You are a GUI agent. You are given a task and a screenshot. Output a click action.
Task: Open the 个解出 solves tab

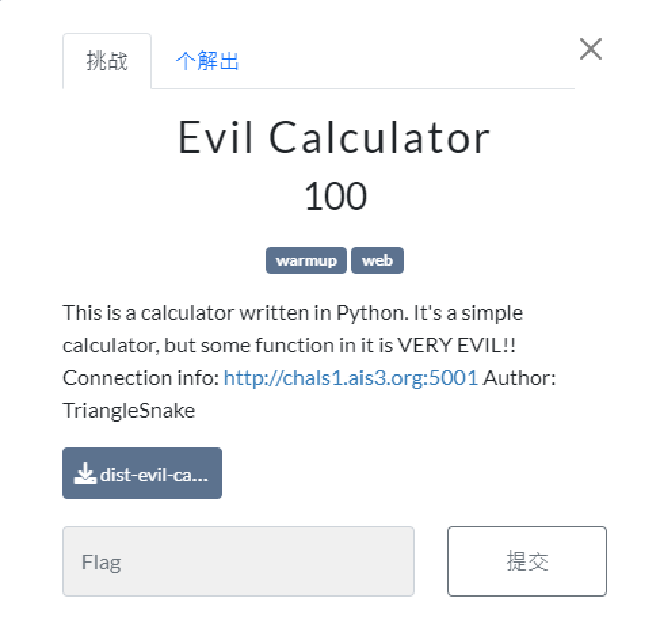tap(208, 61)
